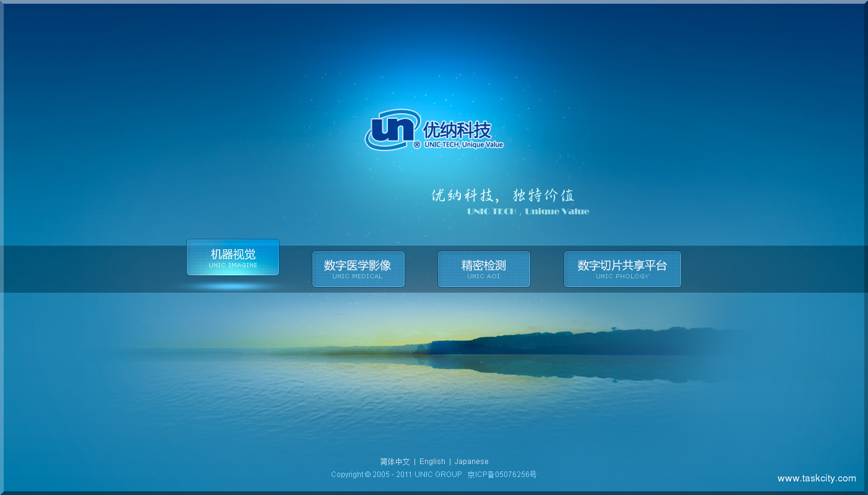Click the UNIC TECH logo
Viewport: 868px width, 495px height.
(x=434, y=130)
